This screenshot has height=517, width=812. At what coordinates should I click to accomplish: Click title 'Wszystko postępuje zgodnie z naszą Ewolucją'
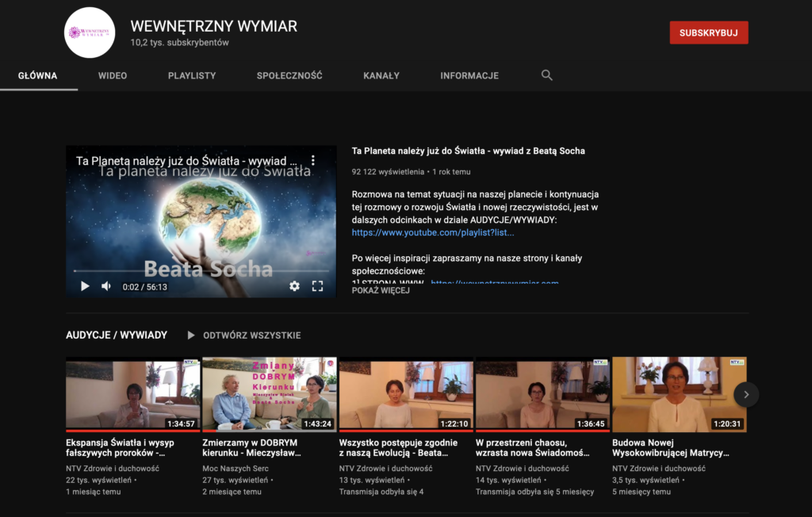[x=398, y=447]
